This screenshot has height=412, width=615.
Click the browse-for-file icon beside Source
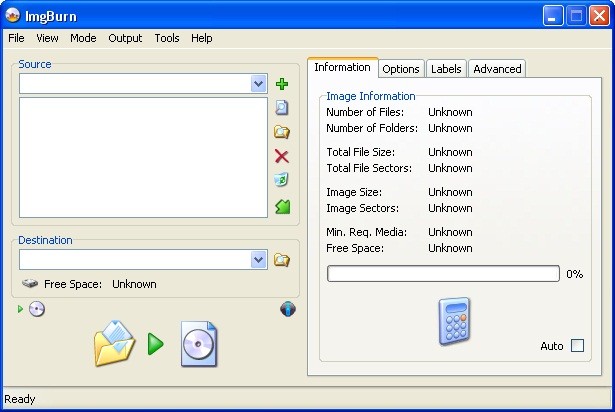click(x=281, y=108)
